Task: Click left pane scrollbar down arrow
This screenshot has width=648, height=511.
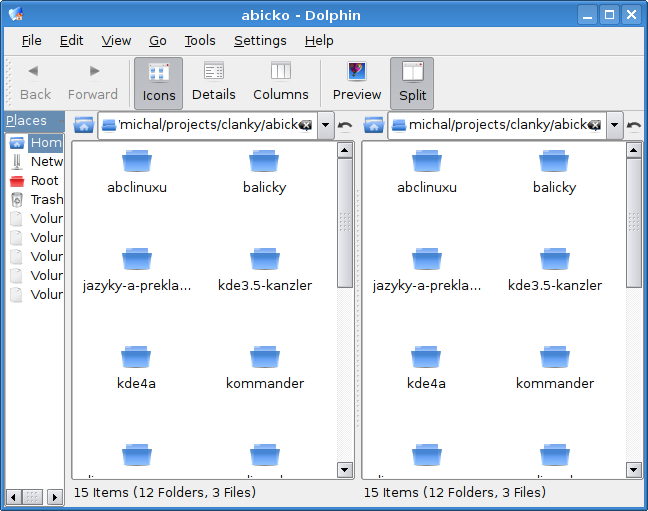Action: pyautogui.click(x=345, y=470)
